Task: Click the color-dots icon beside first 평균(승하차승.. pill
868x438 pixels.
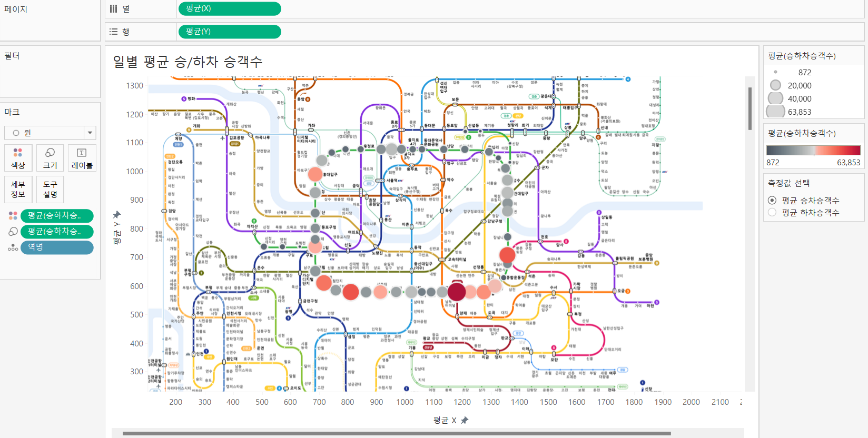Action: (x=13, y=216)
